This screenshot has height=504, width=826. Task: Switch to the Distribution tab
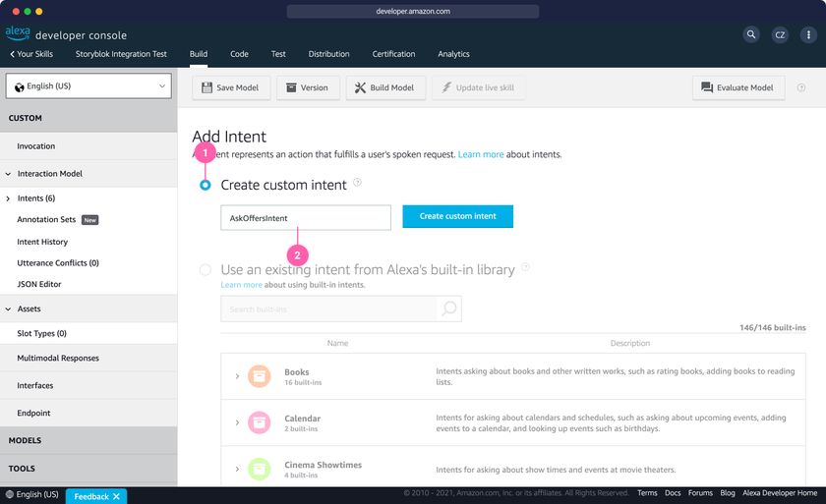(328, 54)
